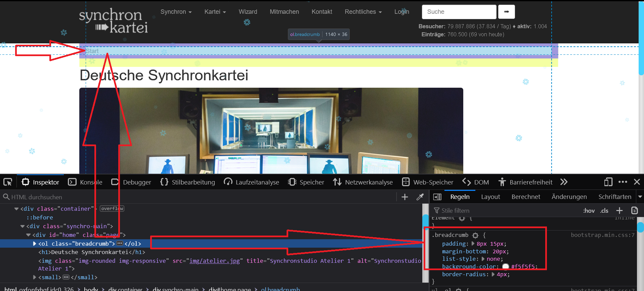Open the Rechtliches dropdown in site navigation
The image size is (644, 291).
[x=363, y=12]
